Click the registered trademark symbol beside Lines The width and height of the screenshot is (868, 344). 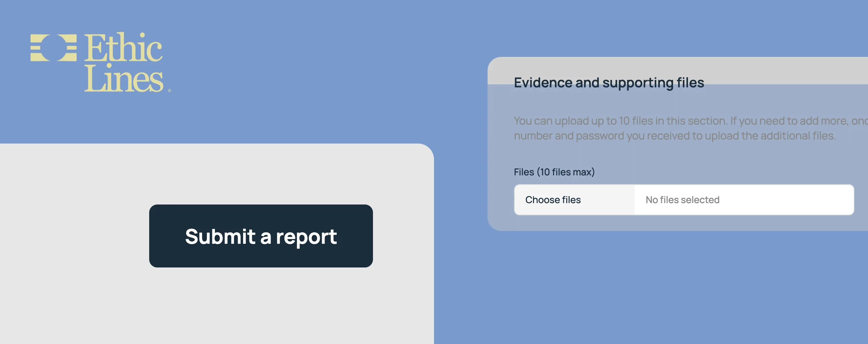tap(169, 90)
